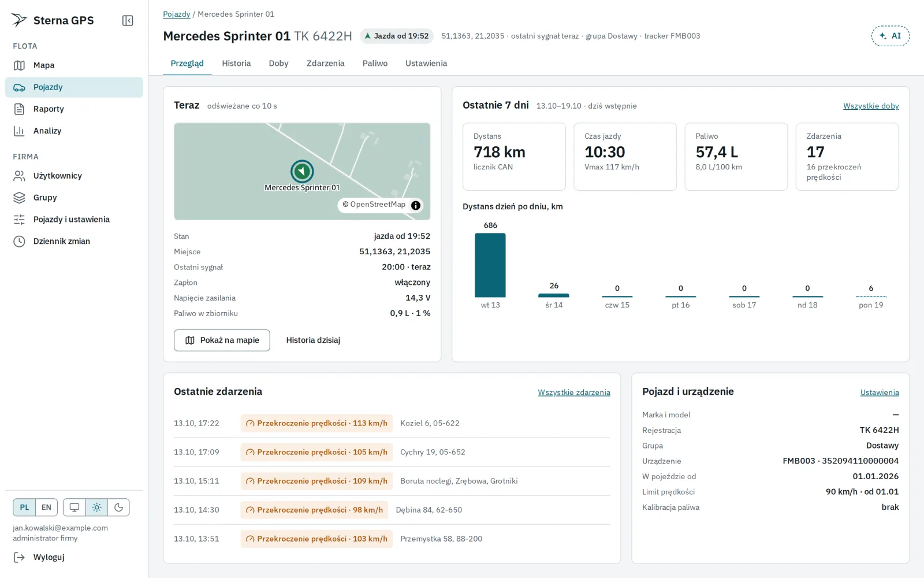Click the OpenStreetMap info icon

click(416, 205)
